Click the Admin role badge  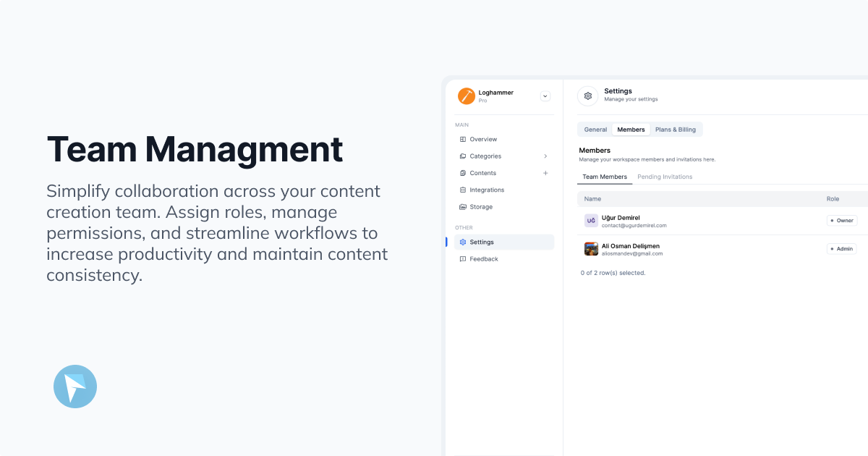[x=842, y=249]
